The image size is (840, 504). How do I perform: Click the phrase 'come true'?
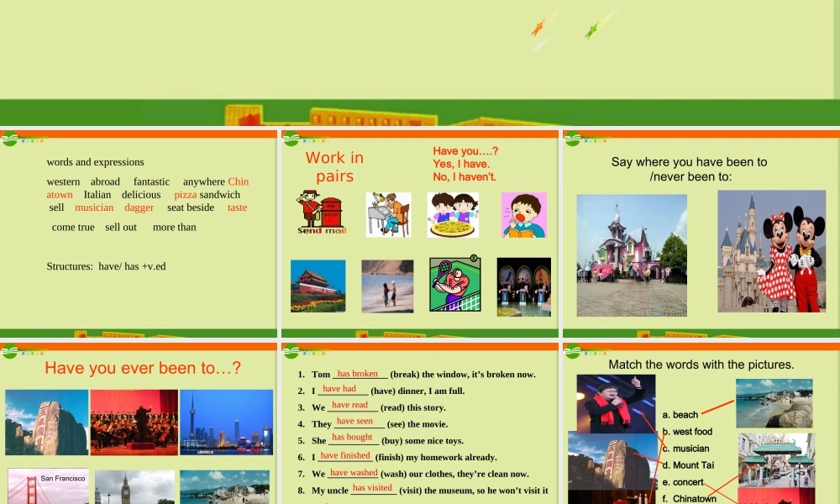tap(73, 227)
